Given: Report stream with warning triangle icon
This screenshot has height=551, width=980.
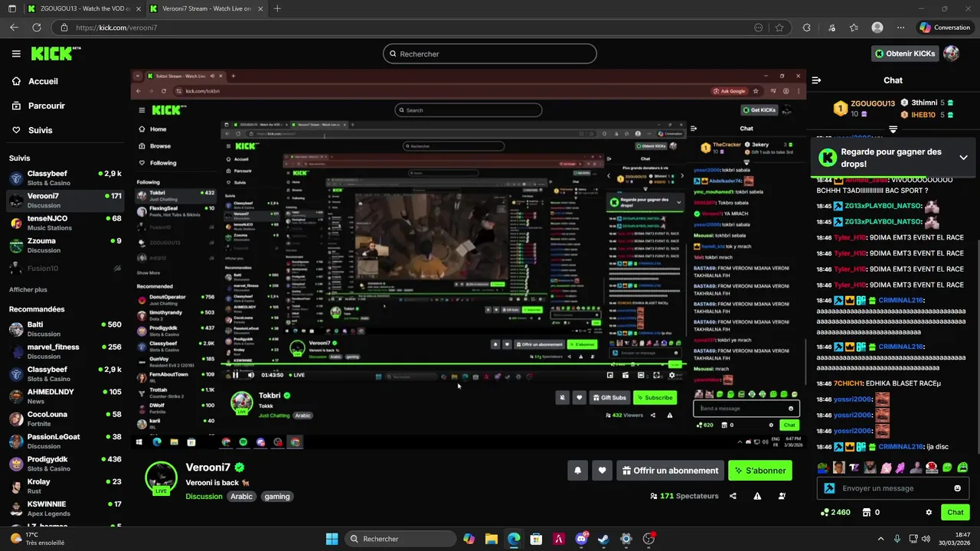Looking at the screenshot, I should pos(757,496).
